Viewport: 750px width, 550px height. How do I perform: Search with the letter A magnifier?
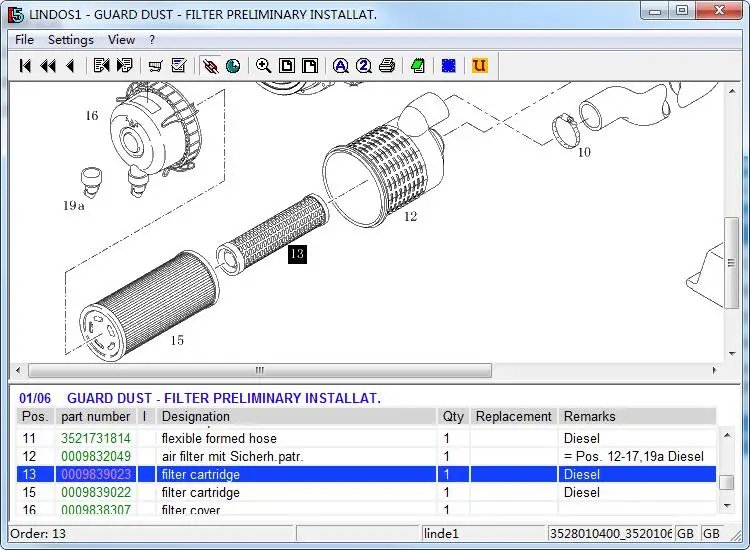point(341,66)
